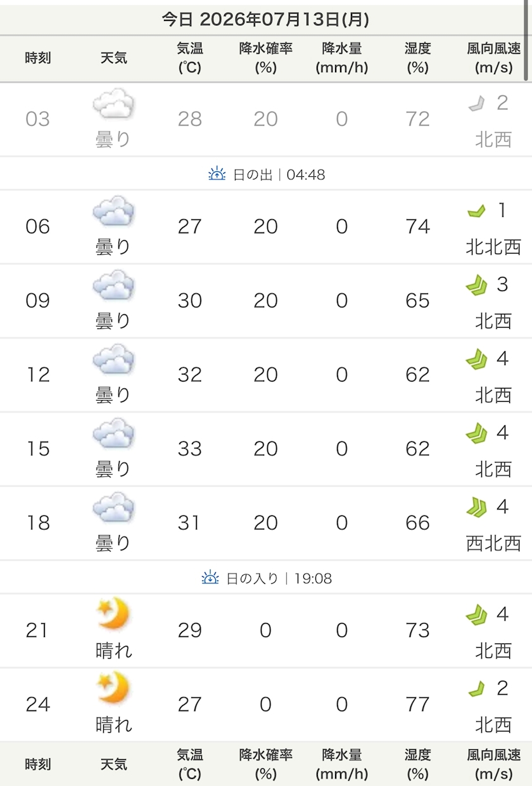
Task: Click the cloudy icon for 12 o'clock
Action: pos(113,359)
